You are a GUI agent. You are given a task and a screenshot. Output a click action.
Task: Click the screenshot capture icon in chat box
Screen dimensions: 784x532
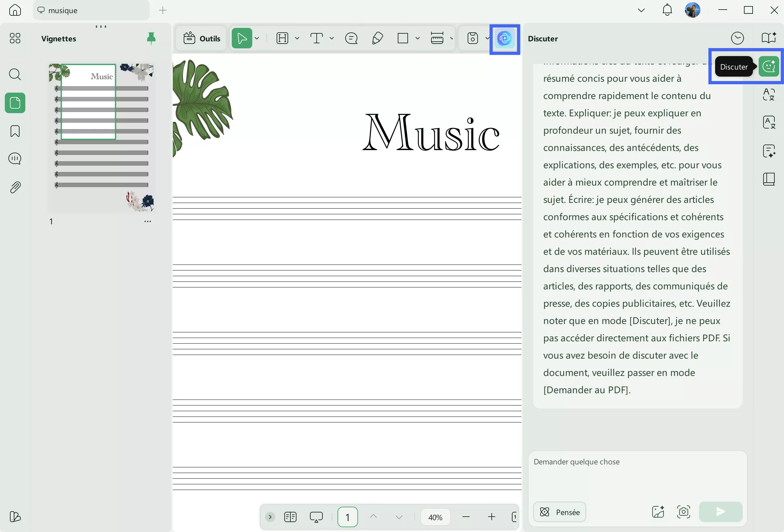[x=683, y=512]
